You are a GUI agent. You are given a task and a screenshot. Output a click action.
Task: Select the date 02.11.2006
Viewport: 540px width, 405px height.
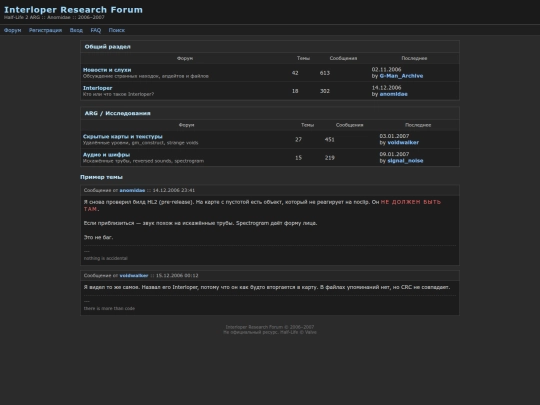386,70
